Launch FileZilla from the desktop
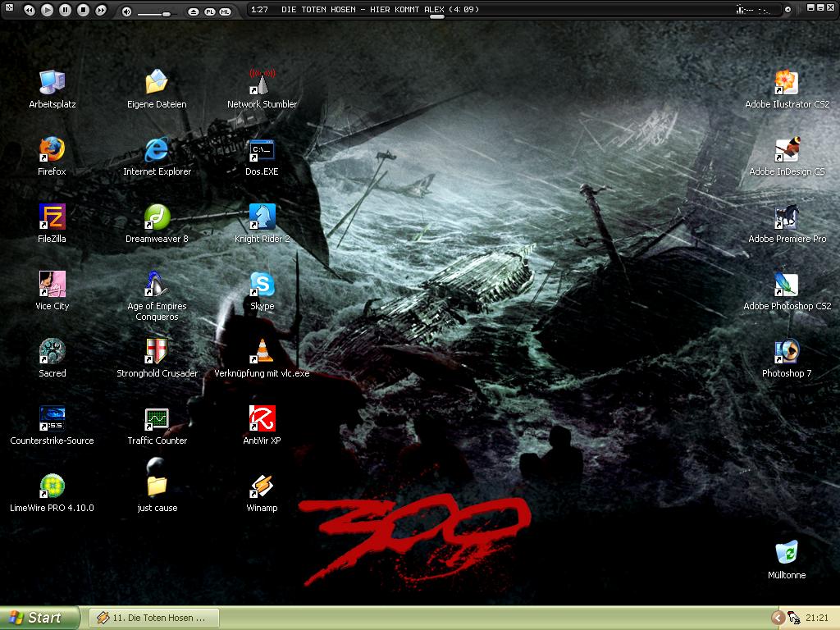The width and height of the screenshot is (840, 630). coord(52,217)
